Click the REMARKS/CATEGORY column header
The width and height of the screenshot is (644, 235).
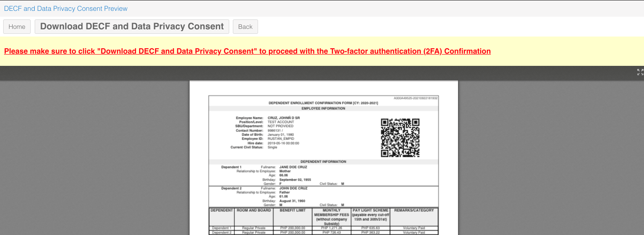coord(413,211)
